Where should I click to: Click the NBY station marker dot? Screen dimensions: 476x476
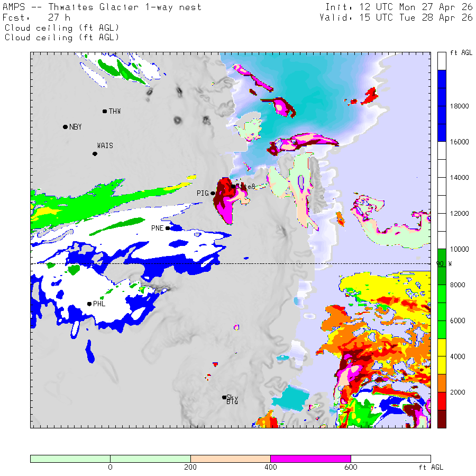pos(65,127)
